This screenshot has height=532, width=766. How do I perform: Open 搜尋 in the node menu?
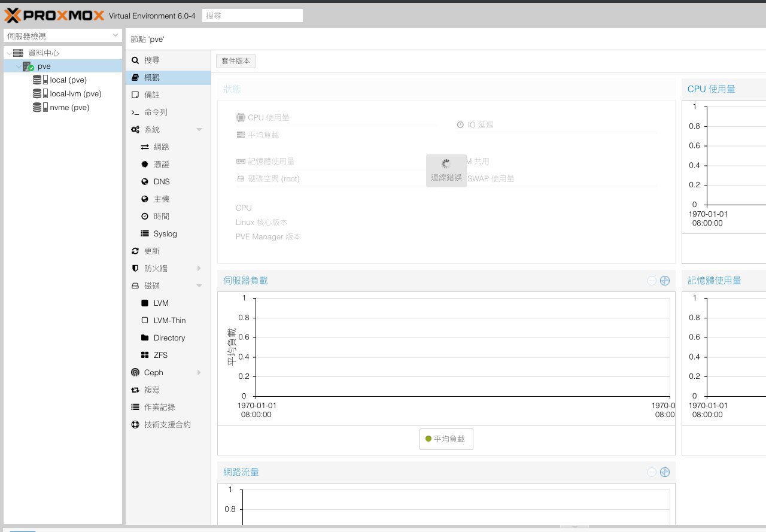click(168, 60)
